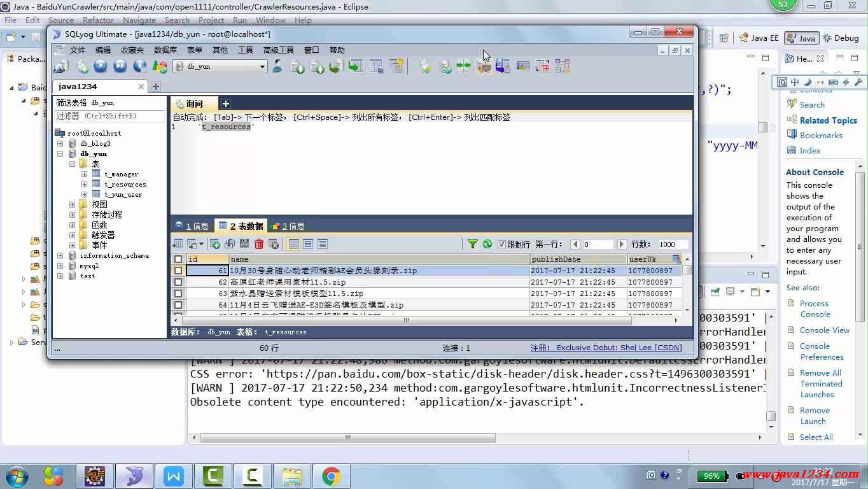This screenshot has width=868, height=489.
Task: Click the save changes disk icon
Action: (x=244, y=244)
